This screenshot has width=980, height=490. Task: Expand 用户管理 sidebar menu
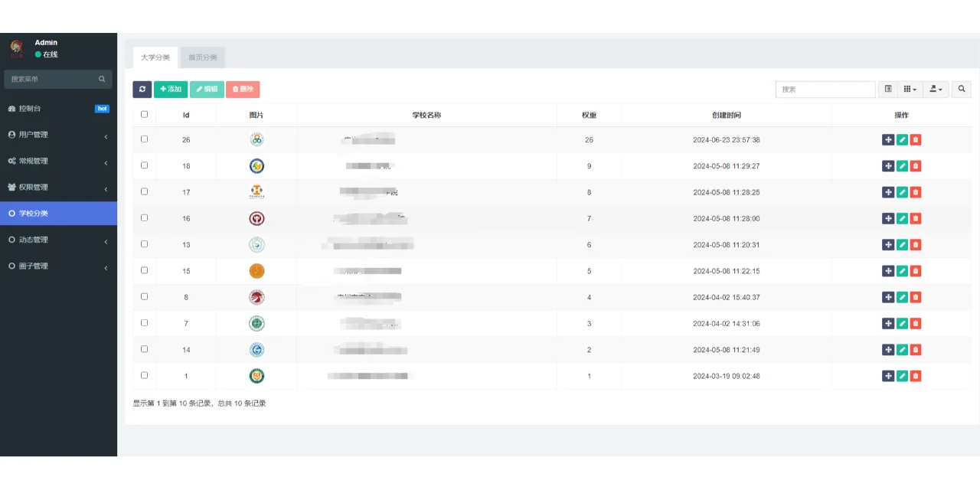pos(58,135)
